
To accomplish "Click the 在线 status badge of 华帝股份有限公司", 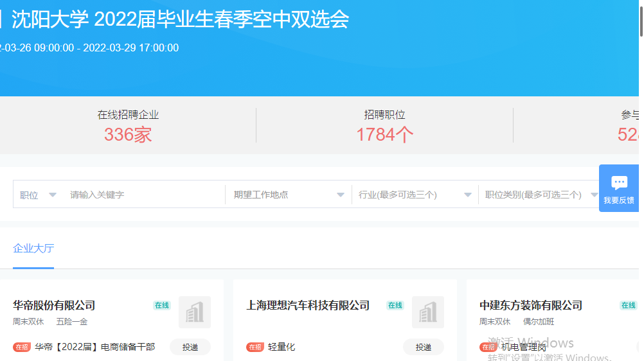I will tap(162, 305).
